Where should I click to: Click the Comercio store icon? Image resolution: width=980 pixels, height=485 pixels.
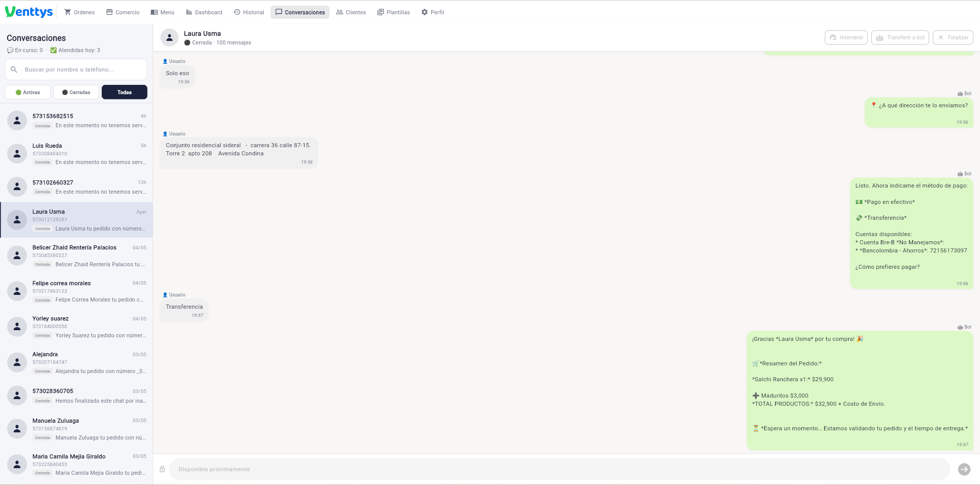click(109, 12)
